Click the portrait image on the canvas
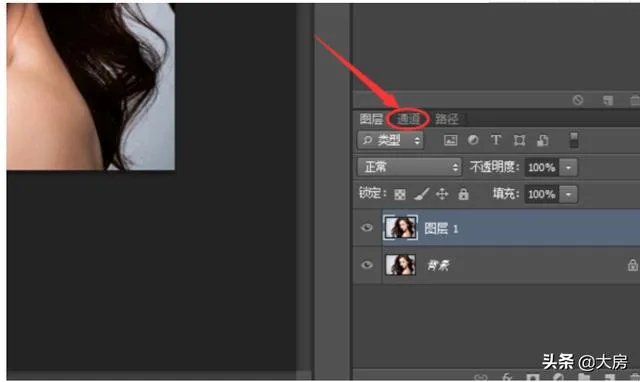The height and width of the screenshot is (382, 640). (x=91, y=87)
